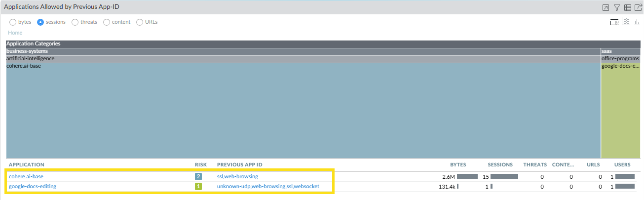This screenshot has height=200, width=644.
Task: Select the sessions radio button
Action: [41, 22]
